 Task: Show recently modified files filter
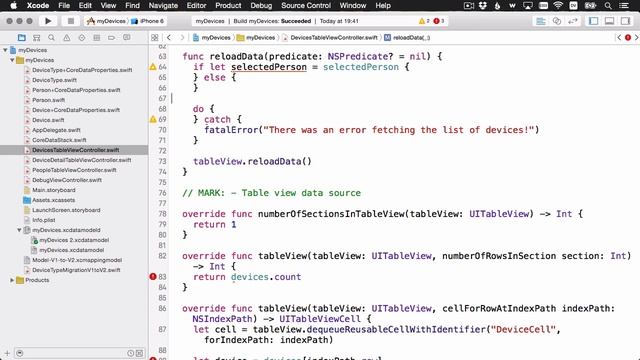[130, 353]
